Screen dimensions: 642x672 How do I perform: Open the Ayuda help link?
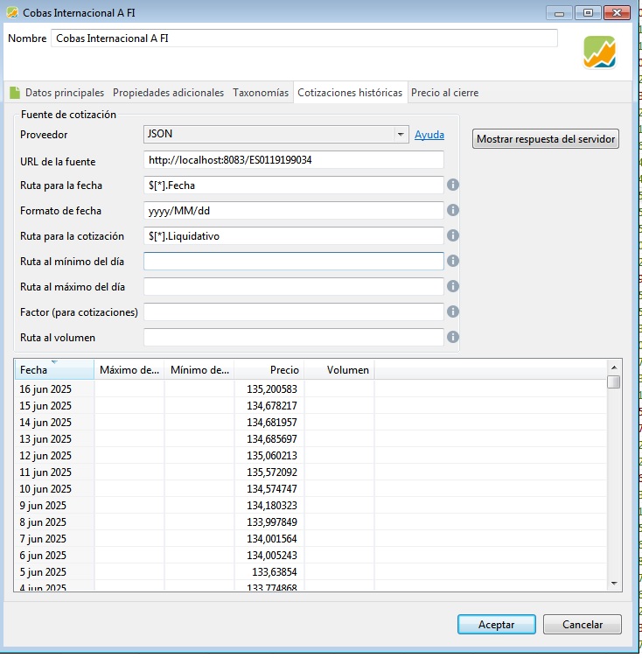click(429, 135)
